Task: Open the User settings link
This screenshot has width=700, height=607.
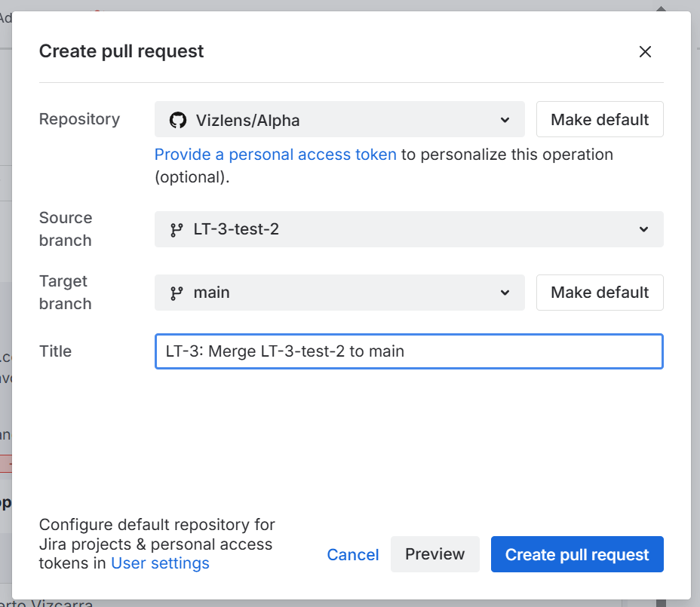Action: (x=160, y=563)
